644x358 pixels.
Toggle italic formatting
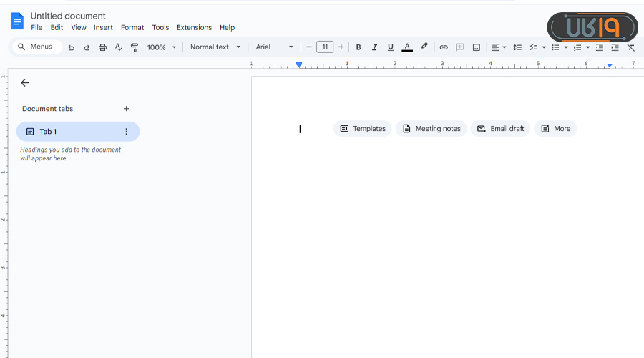tap(374, 47)
